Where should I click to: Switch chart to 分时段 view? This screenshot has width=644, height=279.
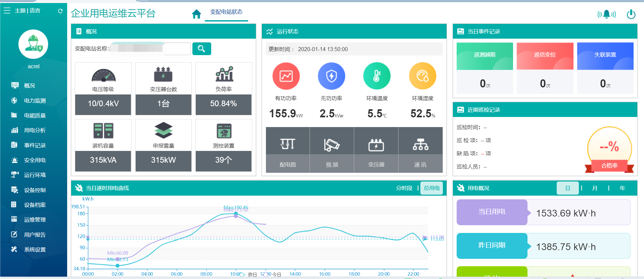click(x=404, y=188)
